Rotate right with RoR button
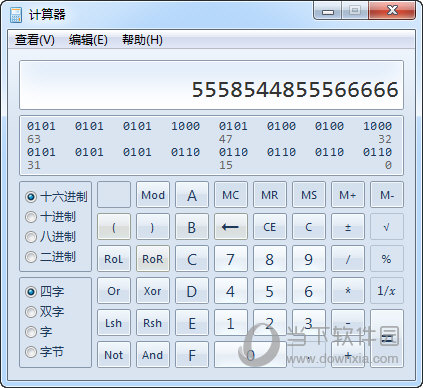423x388 pixels. pos(153,259)
